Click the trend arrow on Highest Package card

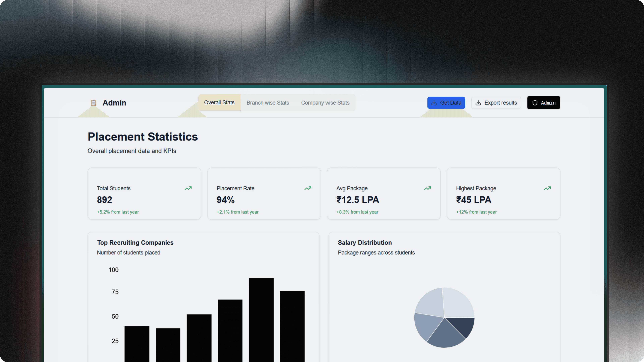tap(547, 188)
